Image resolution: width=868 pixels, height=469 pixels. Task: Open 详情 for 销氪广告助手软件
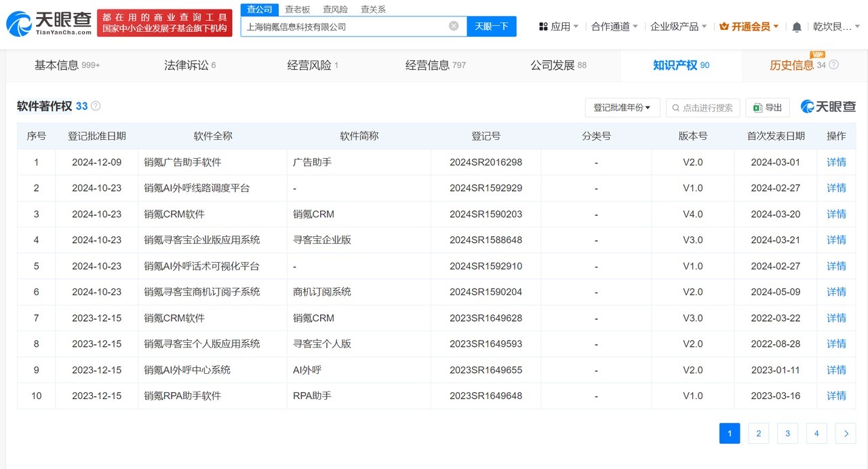click(x=836, y=162)
